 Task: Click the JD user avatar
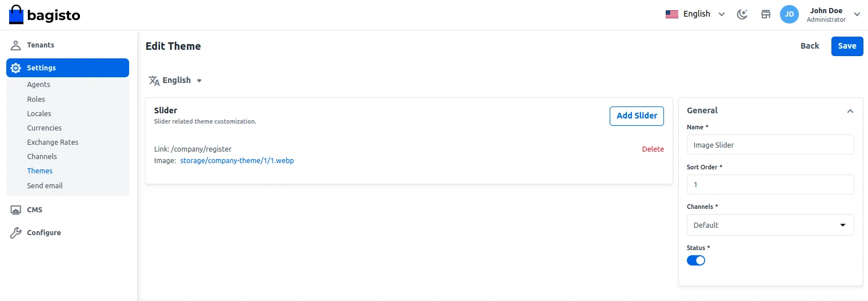click(789, 14)
